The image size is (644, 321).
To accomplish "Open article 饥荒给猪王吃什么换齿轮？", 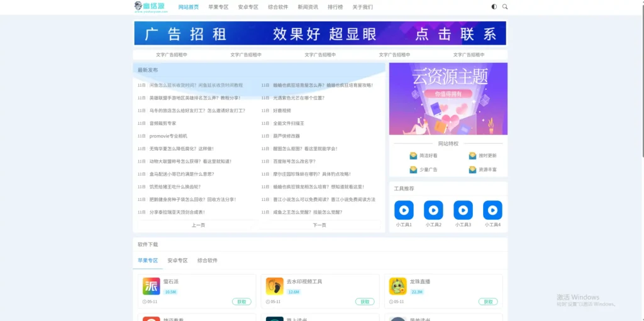I will click(175, 187).
